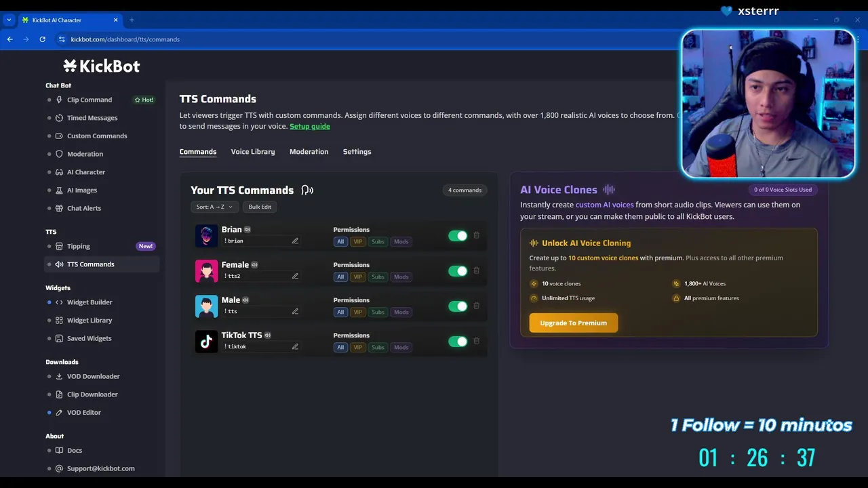This screenshot has height=488, width=868.
Task: Click the Female voice avatar
Action: pyautogui.click(x=206, y=271)
